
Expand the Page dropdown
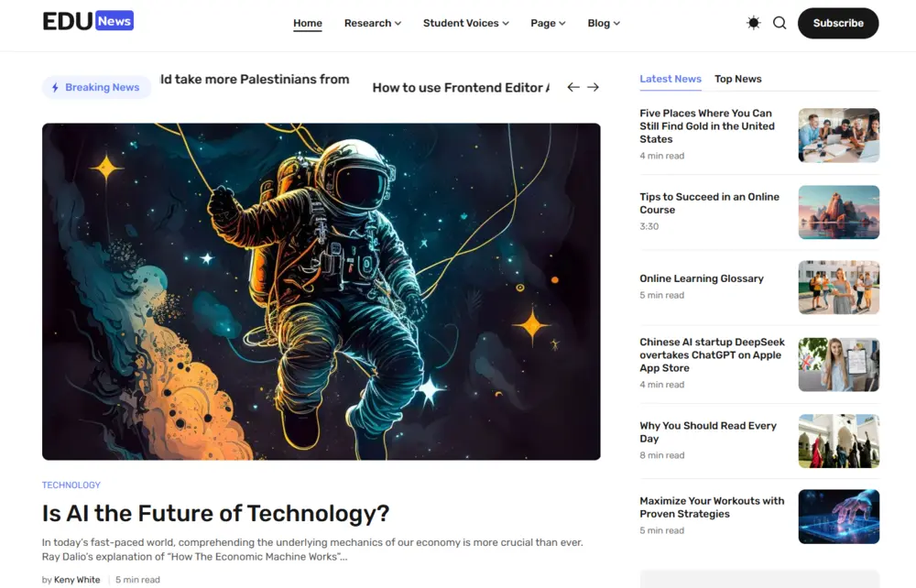(x=547, y=23)
